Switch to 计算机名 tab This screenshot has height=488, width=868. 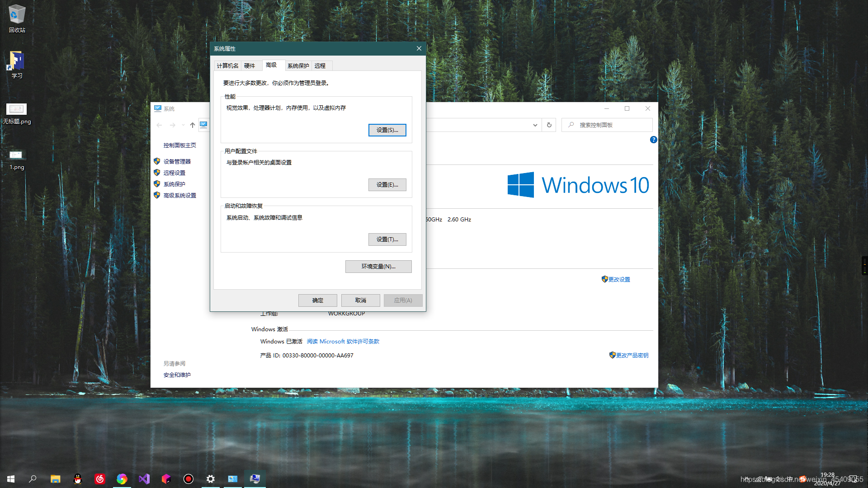click(227, 66)
